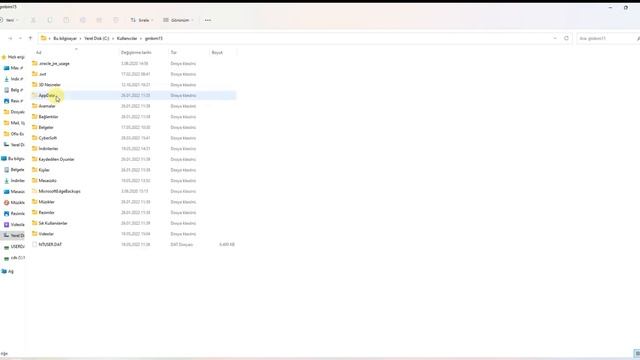Sort by Değiştirme tarihi column header

pos(136,53)
